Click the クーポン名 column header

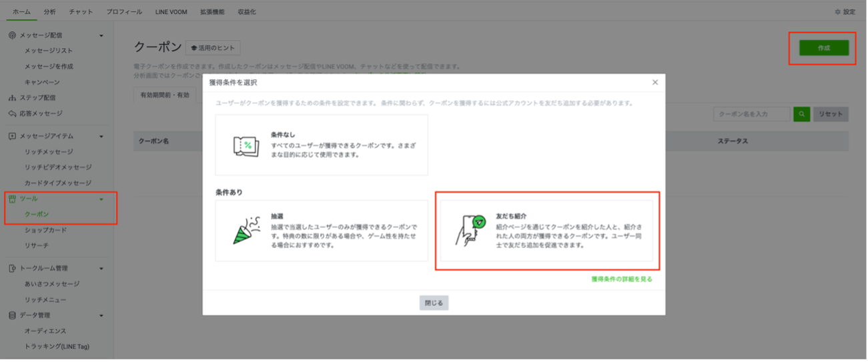153,141
